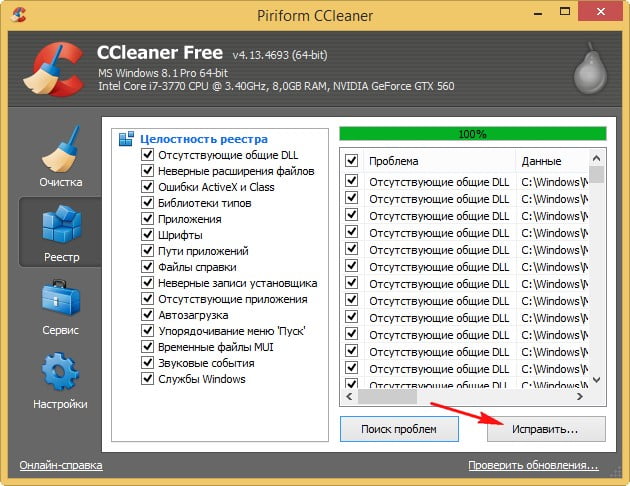Click Поиск проблем button
The width and height of the screenshot is (630, 486).
pyautogui.click(x=400, y=428)
